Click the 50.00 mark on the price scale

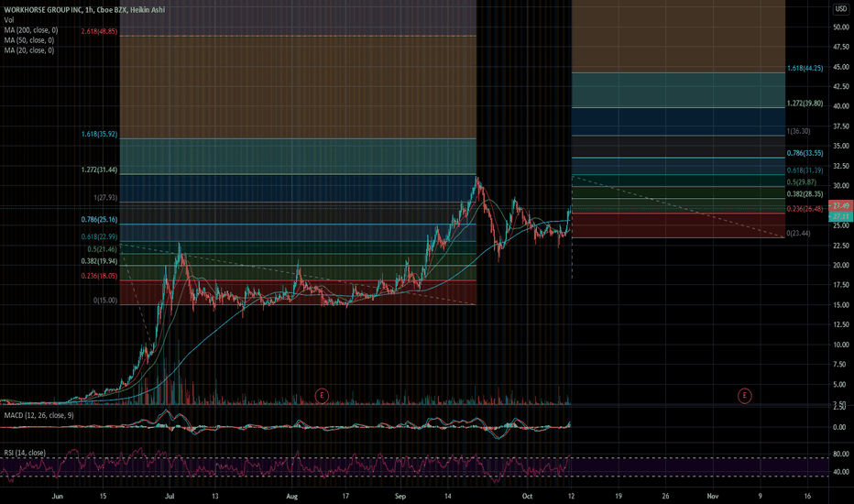tap(840, 27)
